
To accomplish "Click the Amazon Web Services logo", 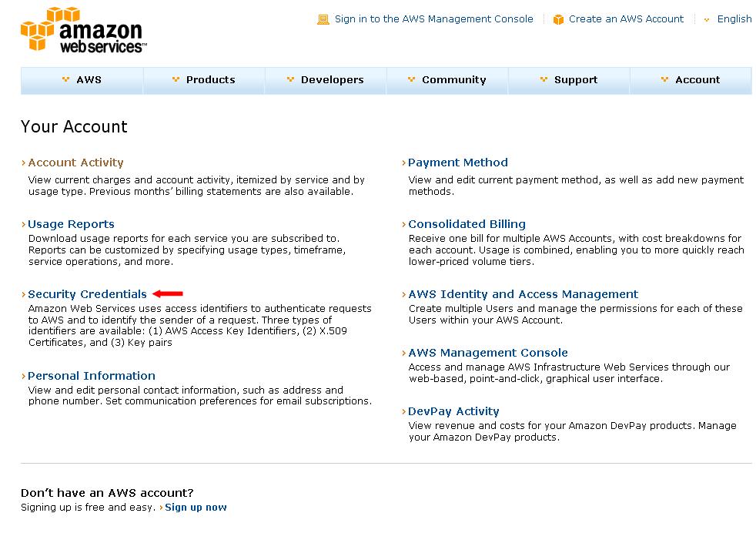I will pos(82,31).
